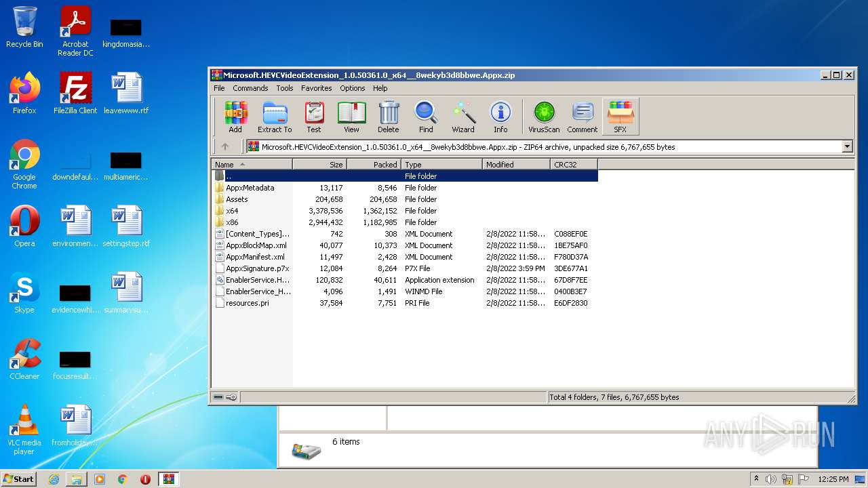The width and height of the screenshot is (868, 488).
Task: Expand the archive path dropdown
Action: pyautogui.click(x=847, y=146)
